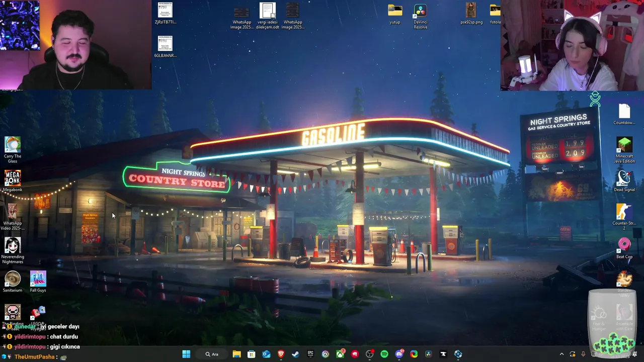Click the sync status icon in the system tray

click(573, 354)
